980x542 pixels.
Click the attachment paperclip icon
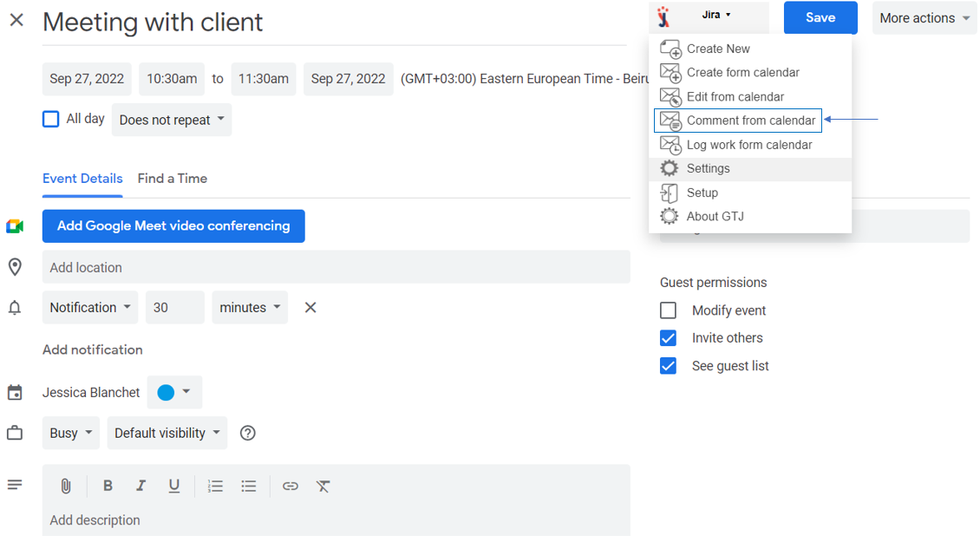(x=66, y=486)
